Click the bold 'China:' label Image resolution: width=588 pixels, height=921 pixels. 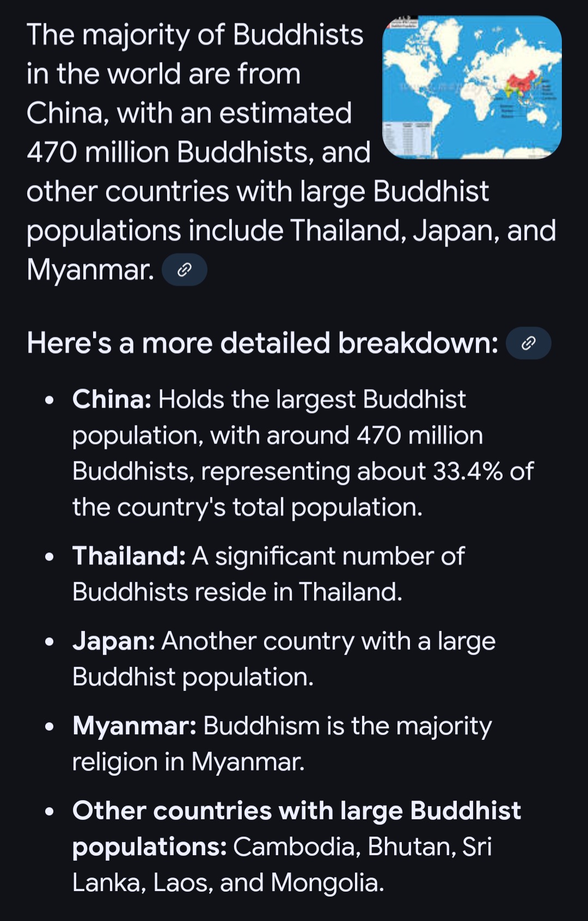click(112, 399)
